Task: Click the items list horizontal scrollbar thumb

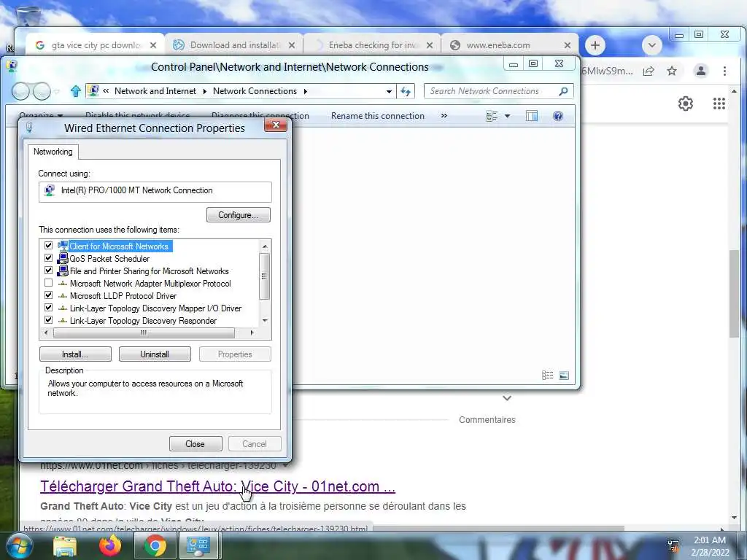Action: click(144, 332)
